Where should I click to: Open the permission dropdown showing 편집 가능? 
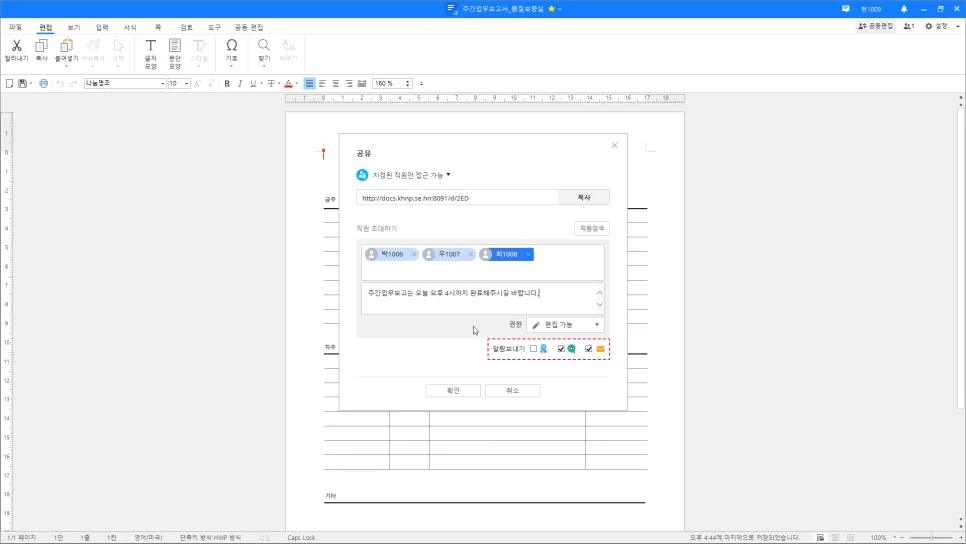565,325
